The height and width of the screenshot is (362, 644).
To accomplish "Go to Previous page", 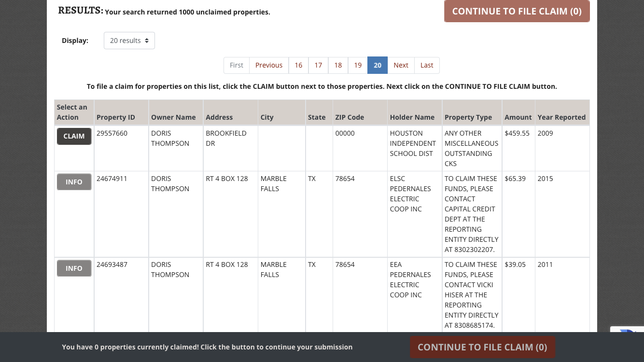I will click(269, 65).
